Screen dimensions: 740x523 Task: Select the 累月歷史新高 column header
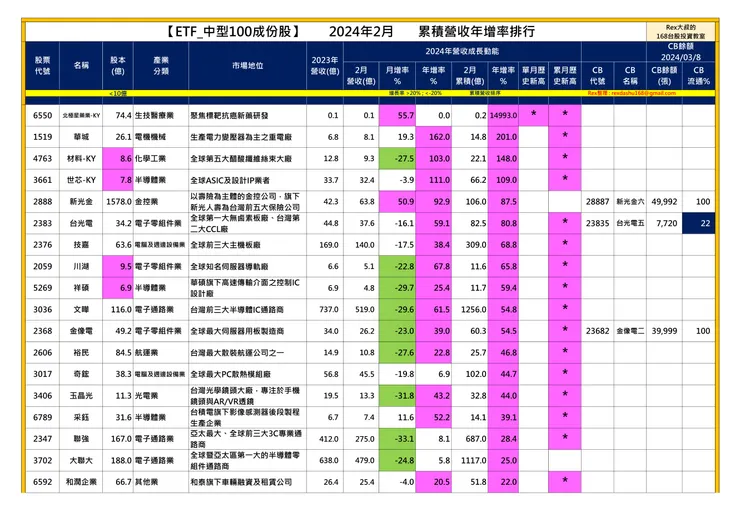click(x=565, y=76)
